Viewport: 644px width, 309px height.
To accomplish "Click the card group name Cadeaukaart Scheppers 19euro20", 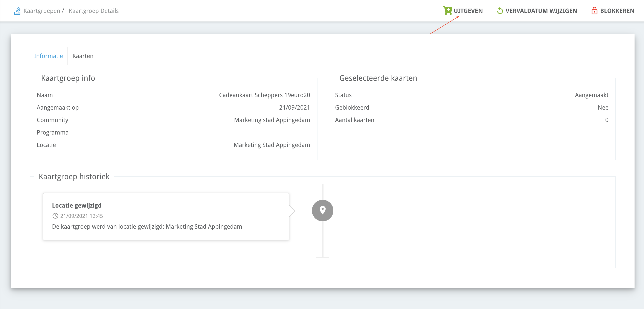I will [264, 95].
